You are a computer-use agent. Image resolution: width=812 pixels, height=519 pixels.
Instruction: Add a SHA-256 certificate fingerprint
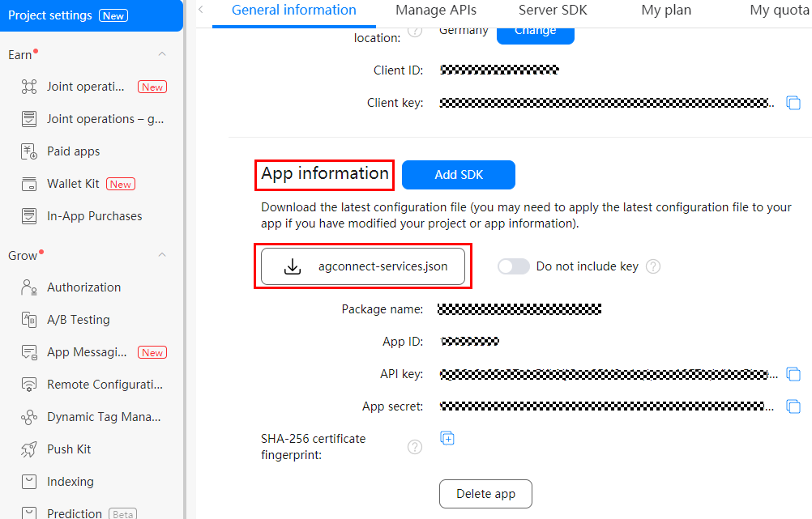tap(447, 438)
